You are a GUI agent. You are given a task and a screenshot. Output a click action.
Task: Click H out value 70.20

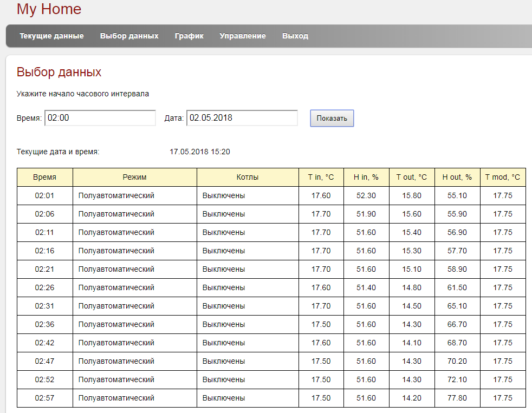pos(457,361)
